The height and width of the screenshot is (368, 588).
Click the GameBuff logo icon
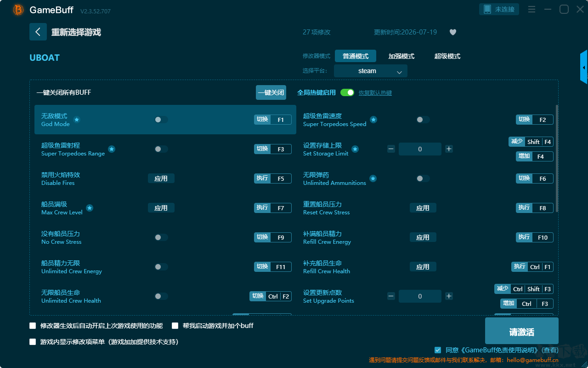tap(18, 10)
